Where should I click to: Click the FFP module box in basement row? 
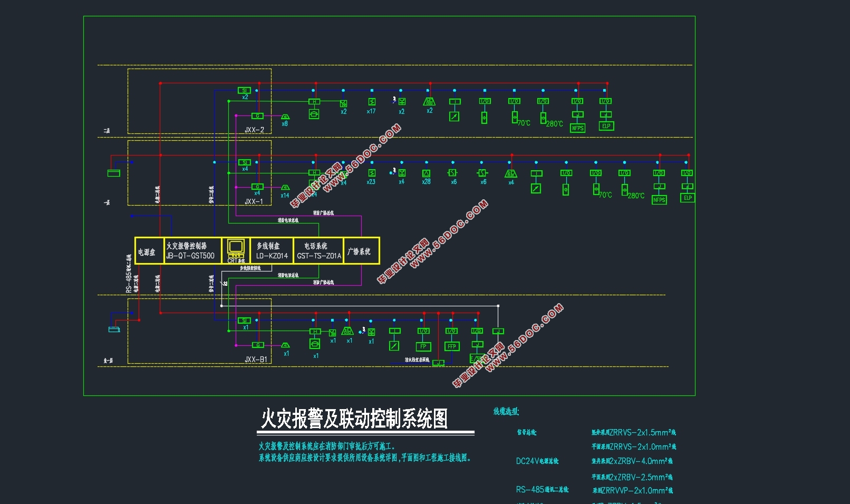click(x=451, y=346)
